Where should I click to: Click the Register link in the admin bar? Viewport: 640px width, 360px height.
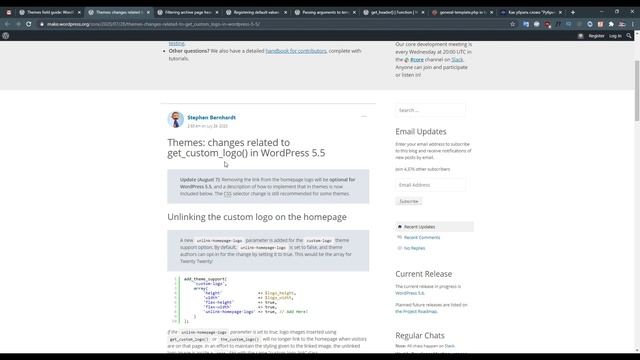(596, 36)
